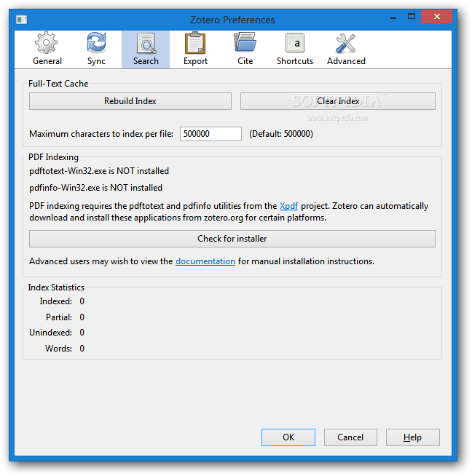Confirm preferences with OK

pos(288,437)
